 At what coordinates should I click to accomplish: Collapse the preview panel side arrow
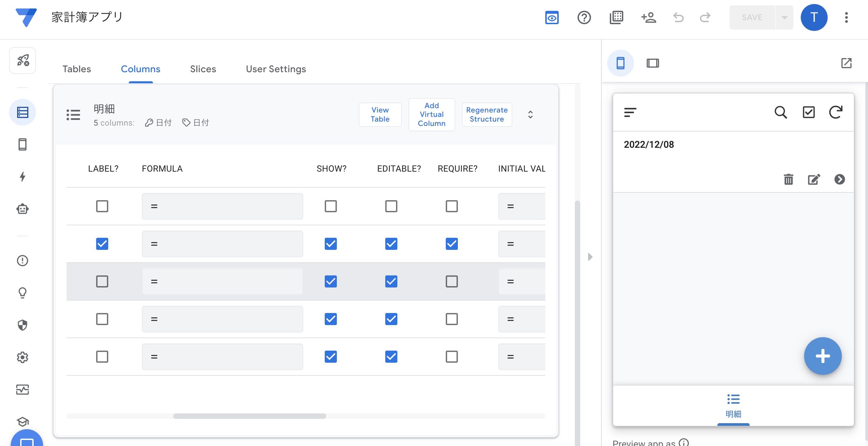click(x=590, y=257)
